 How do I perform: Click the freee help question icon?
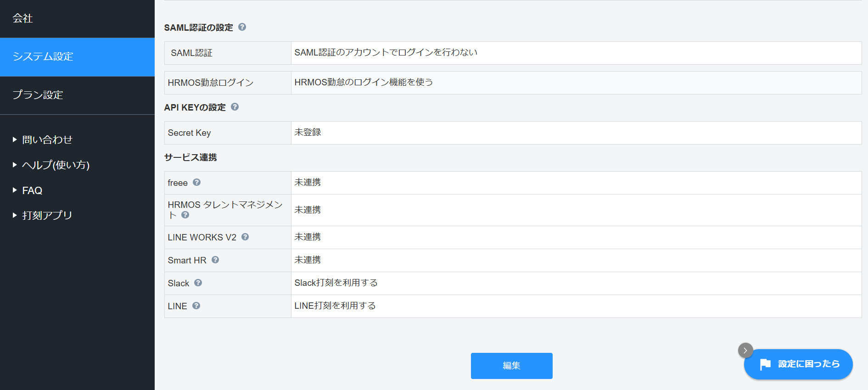(196, 182)
